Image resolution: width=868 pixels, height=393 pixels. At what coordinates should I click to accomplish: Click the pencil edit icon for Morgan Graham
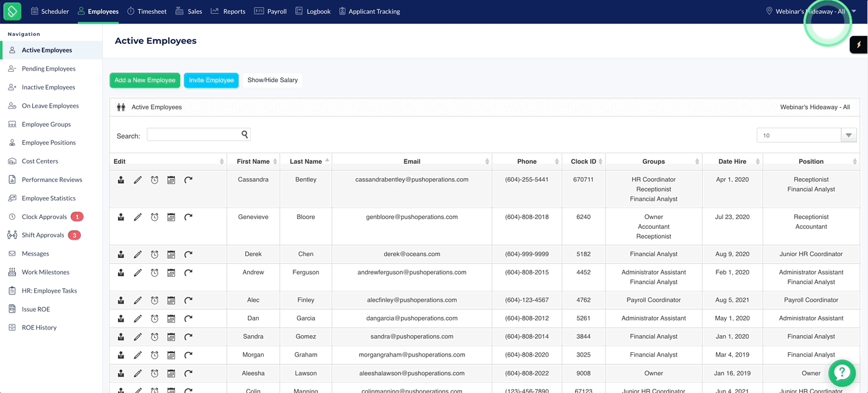138,355
